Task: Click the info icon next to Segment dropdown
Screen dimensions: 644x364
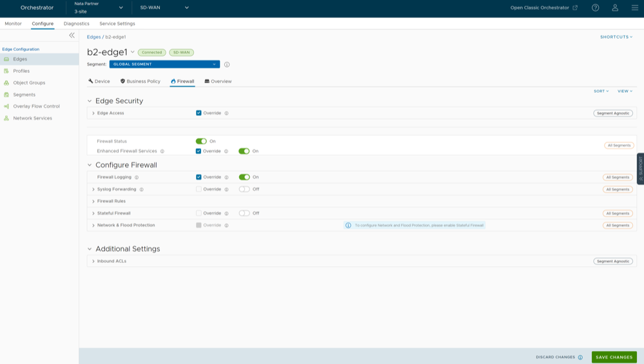Action: (227, 64)
